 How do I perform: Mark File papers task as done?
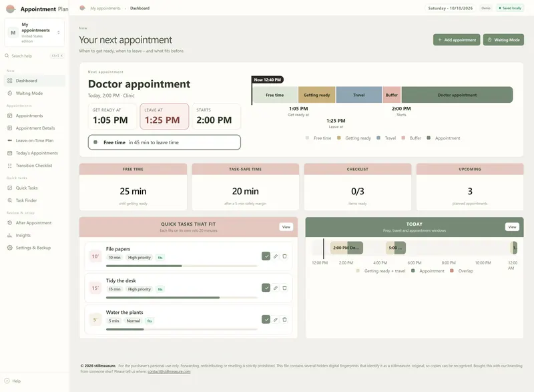(x=266, y=256)
